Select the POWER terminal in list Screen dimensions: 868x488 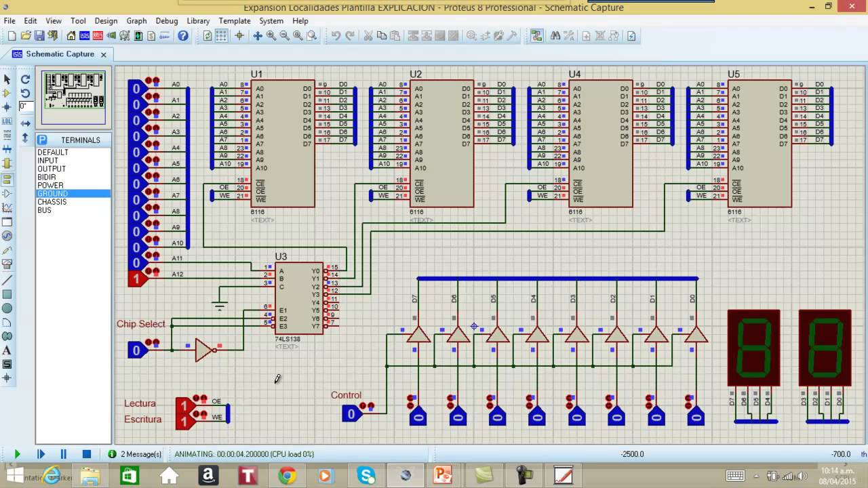pos(73,185)
